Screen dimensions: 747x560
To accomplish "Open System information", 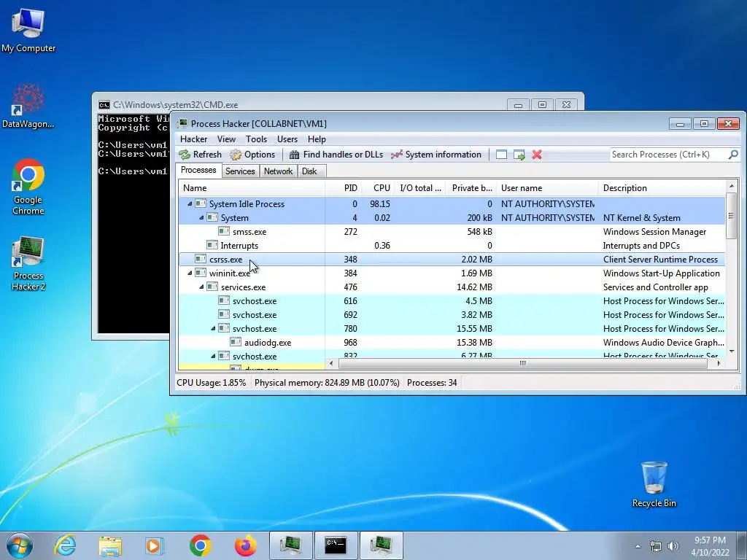I will [x=436, y=155].
